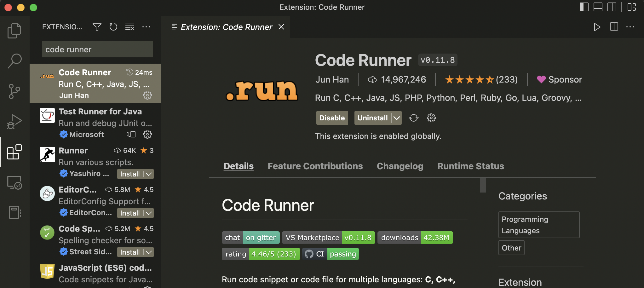644x288 pixels.
Task: Switch to the Details tab
Action: [239, 166]
